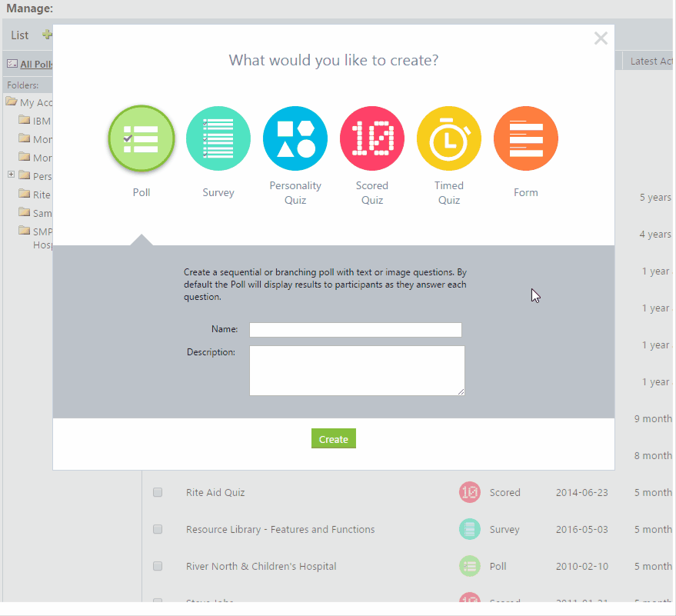Switch to the List tab
Viewport: 676px width, 616px height.
[x=20, y=35]
